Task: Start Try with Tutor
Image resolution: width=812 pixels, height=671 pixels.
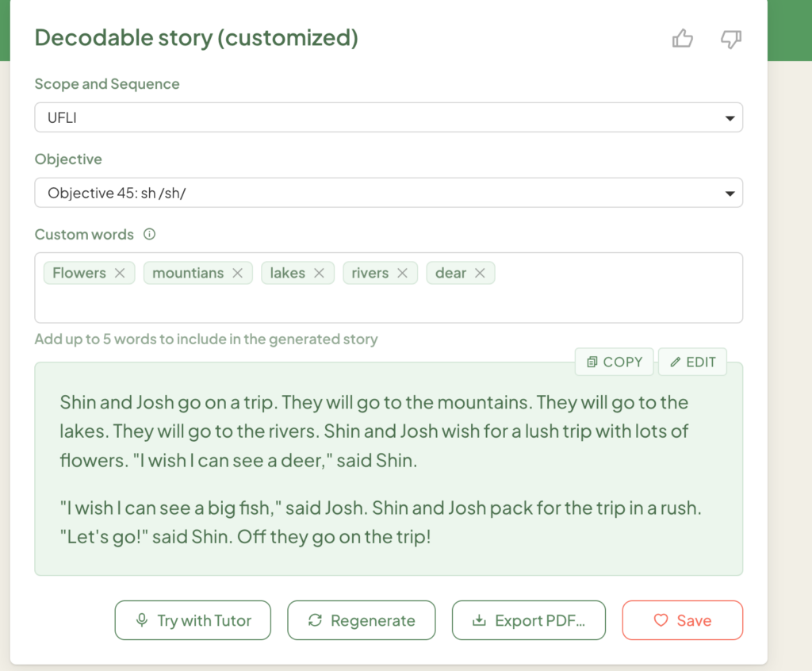Action: click(193, 620)
